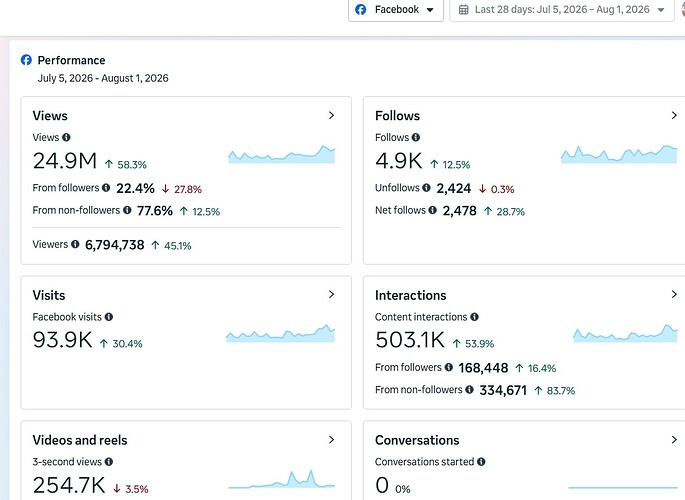Open the Last 28 days date range picker
Screen dimensions: 685x500
(562, 10)
